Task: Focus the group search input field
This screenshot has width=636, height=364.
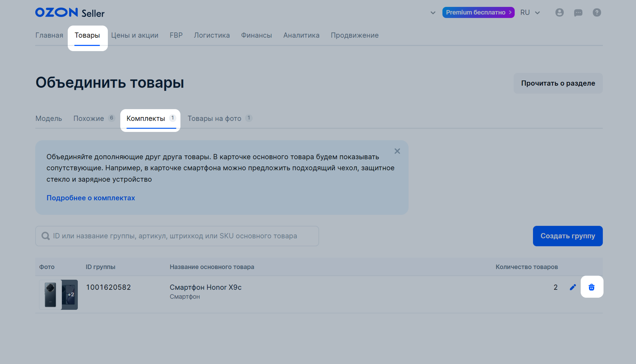Action: [x=177, y=236]
